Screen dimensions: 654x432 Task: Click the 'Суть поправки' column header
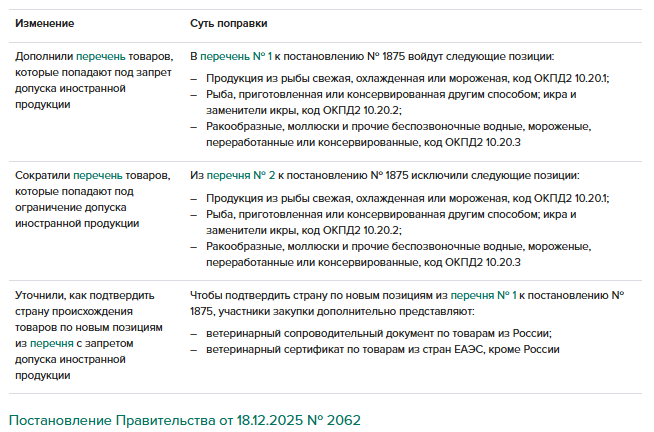point(229,23)
